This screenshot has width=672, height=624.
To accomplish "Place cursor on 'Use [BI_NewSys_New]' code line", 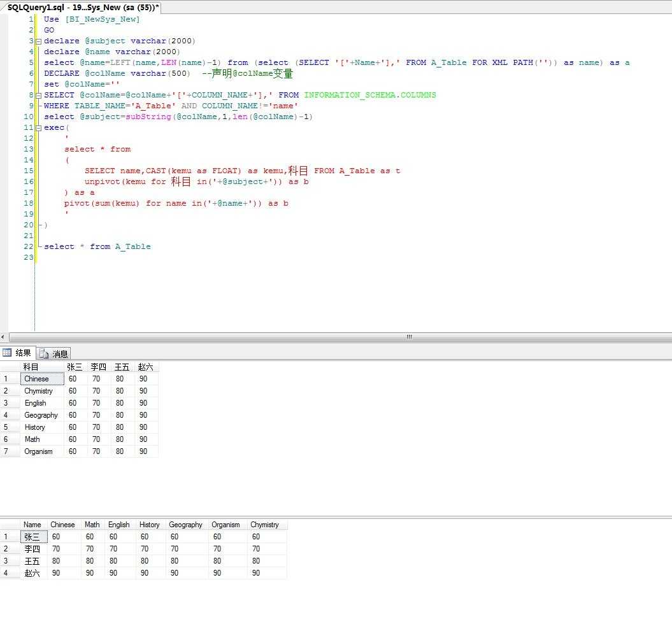I will (92, 19).
